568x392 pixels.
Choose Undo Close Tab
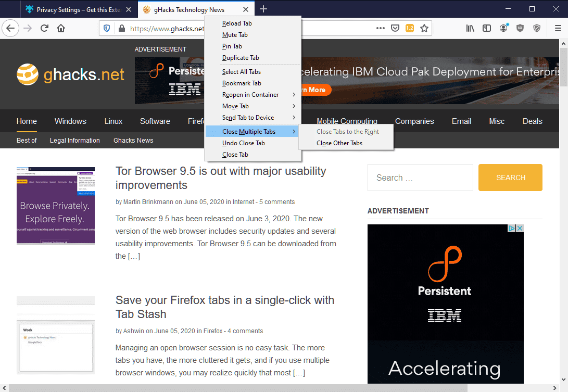[253, 143]
